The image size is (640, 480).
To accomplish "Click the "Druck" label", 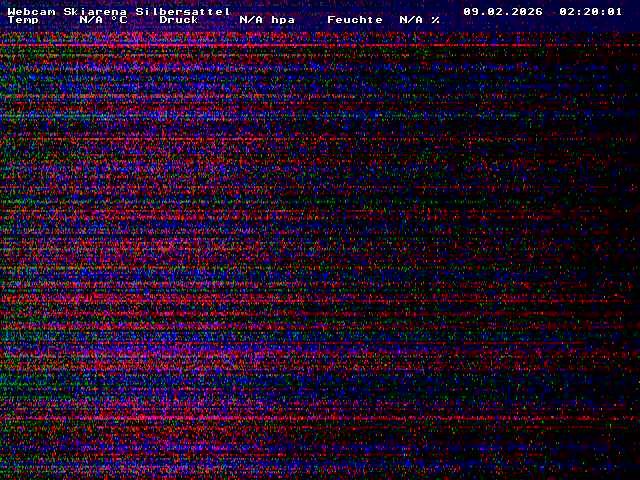I will pyautogui.click(x=179, y=20).
